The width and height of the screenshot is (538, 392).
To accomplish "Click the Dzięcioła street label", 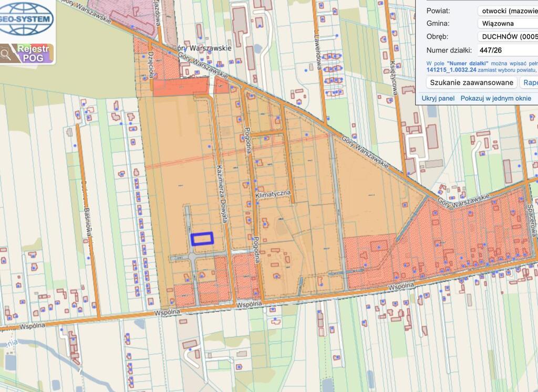I will (x=150, y=68).
